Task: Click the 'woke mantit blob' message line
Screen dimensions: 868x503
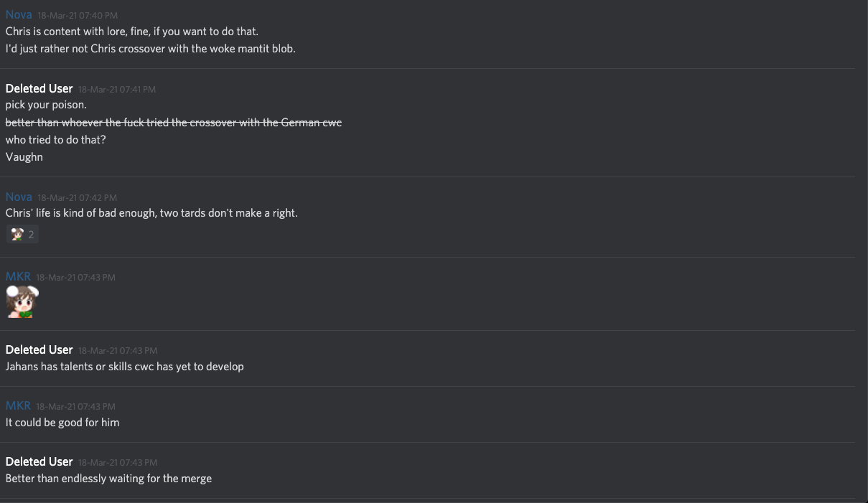Action: click(x=150, y=49)
